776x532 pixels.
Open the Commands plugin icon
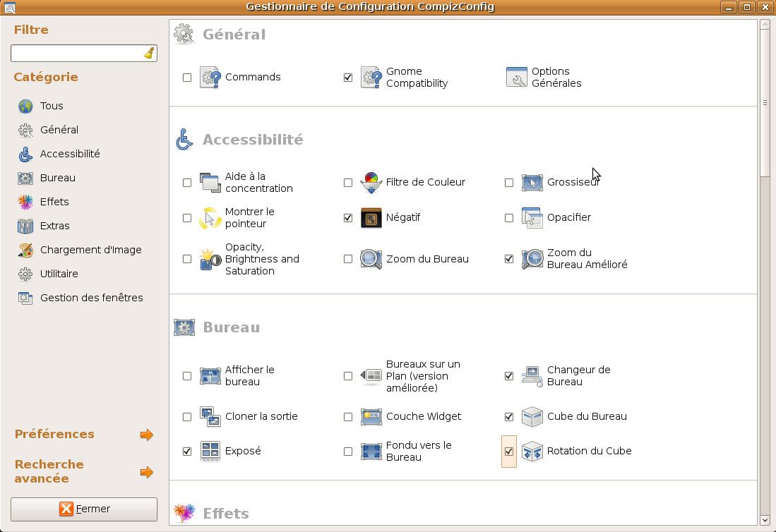(210, 77)
